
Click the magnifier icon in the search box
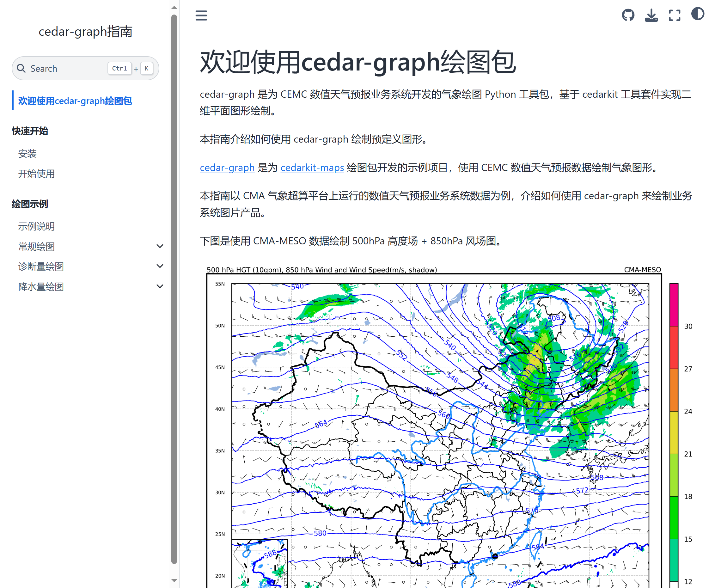click(x=21, y=68)
